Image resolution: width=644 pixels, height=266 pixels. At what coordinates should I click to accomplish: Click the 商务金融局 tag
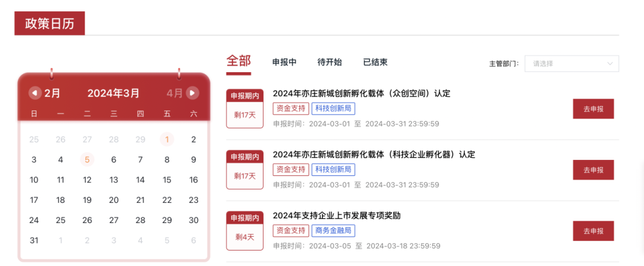click(x=333, y=230)
